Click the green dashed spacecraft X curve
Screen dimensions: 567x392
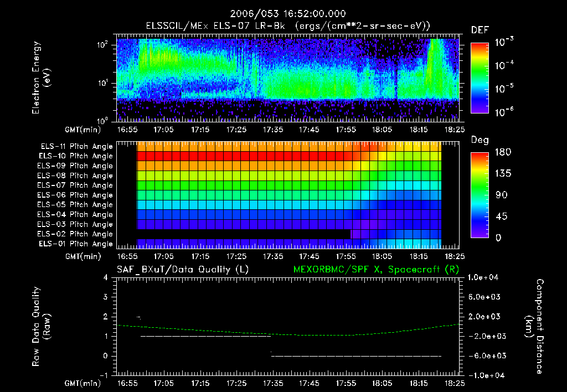coord(288,334)
